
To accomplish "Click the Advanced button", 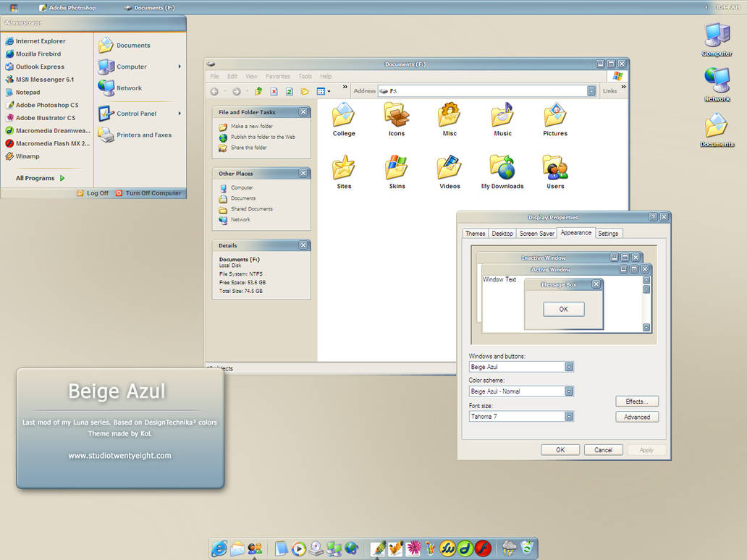I will 637,417.
